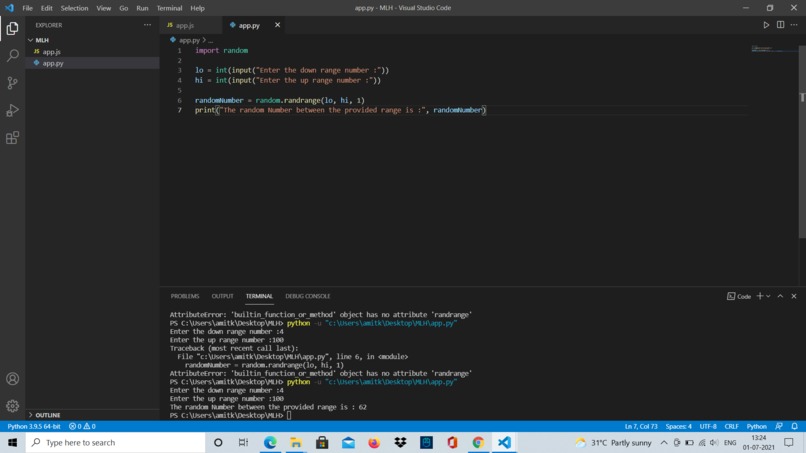Change indentation via Spaces: 4
The height and width of the screenshot is (453, 806).
[679, 426]
